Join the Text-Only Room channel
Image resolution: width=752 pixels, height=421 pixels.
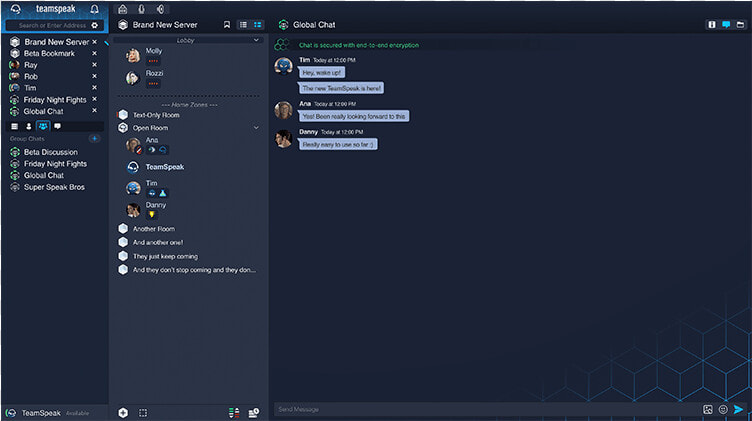click(156, 115)
